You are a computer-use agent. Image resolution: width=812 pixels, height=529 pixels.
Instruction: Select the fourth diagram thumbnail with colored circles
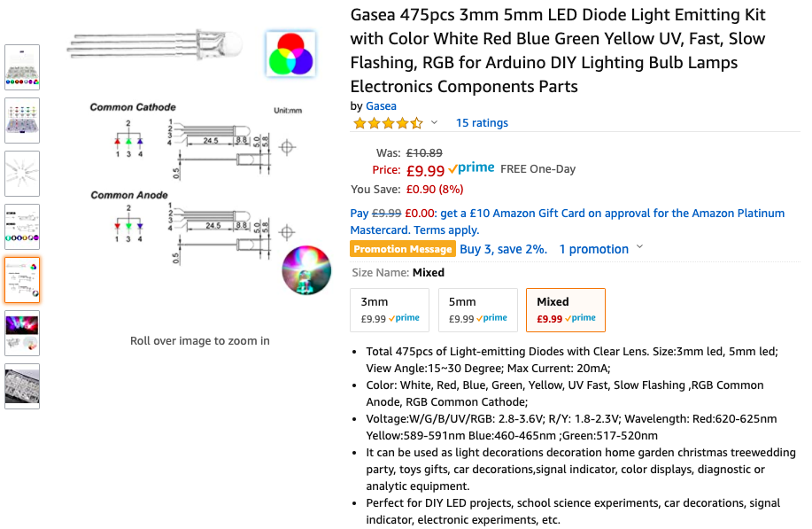pyautogui.click(x=22, y=227)
